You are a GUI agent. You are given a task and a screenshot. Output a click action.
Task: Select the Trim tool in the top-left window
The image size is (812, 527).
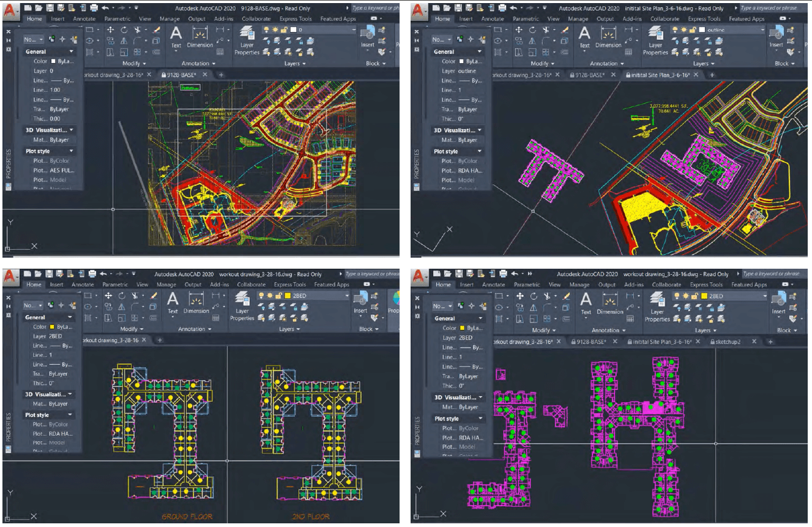click(138, 29)
